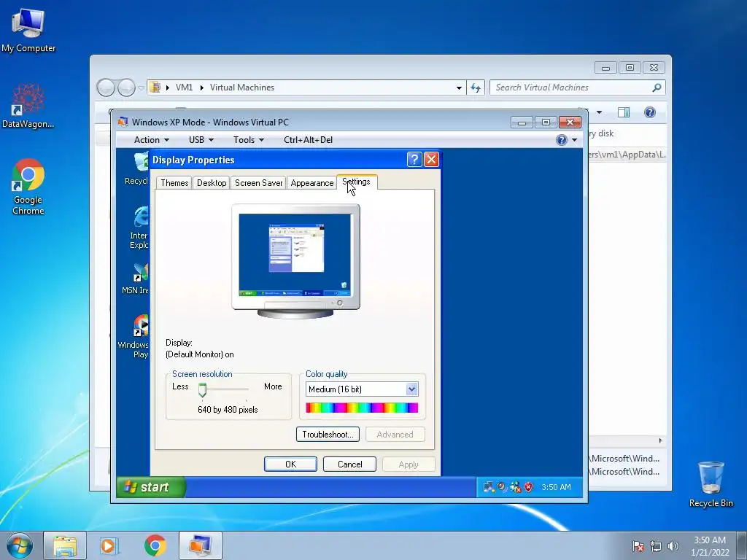Open recent pages dropdown beside navigation buttons
Viewport: 747px width, 560px height.
(141, 88)
